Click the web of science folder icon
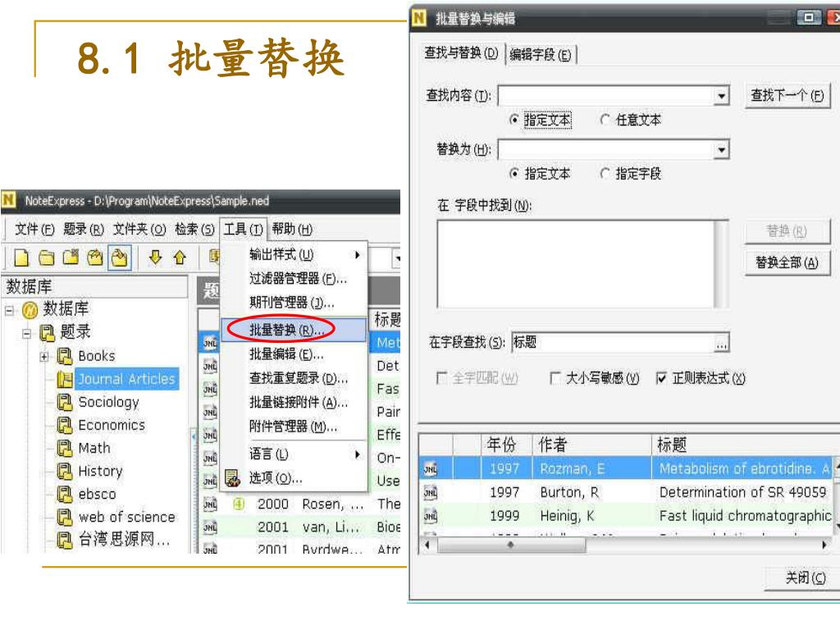 (65, 517)
